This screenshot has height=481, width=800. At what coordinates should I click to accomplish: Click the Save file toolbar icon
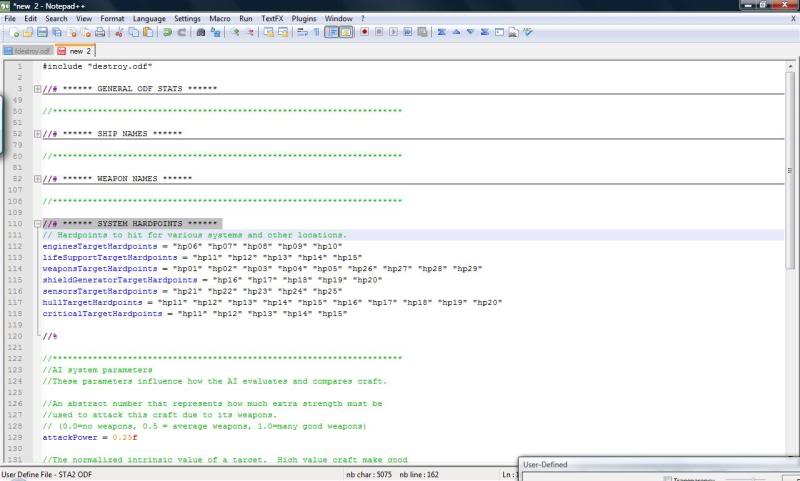point(42,33)
